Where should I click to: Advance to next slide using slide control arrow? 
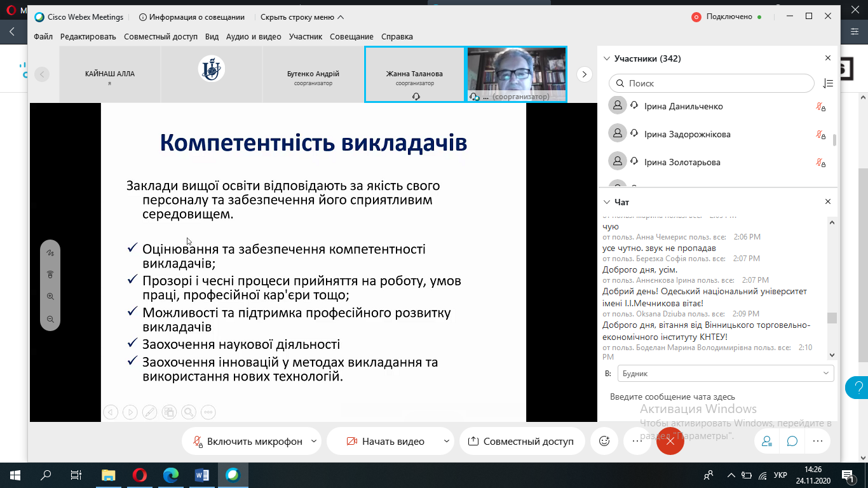coord(130,412)
